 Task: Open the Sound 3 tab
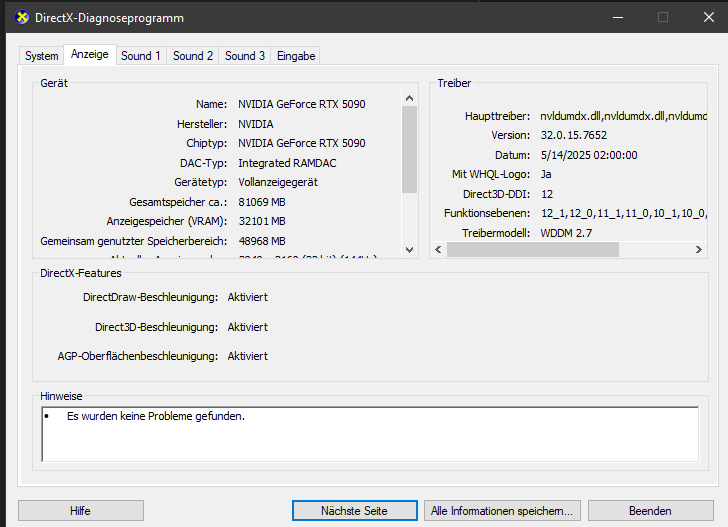[245, 56]
